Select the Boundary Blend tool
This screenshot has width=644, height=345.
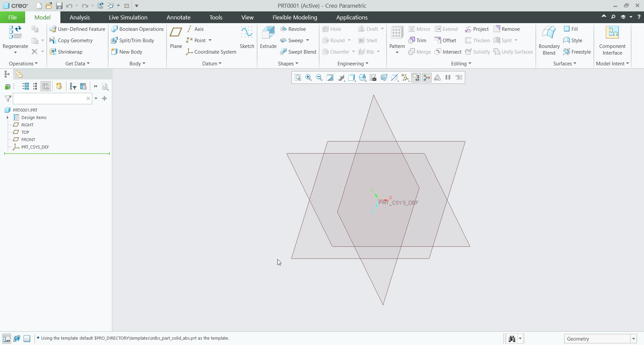(549, 40)
